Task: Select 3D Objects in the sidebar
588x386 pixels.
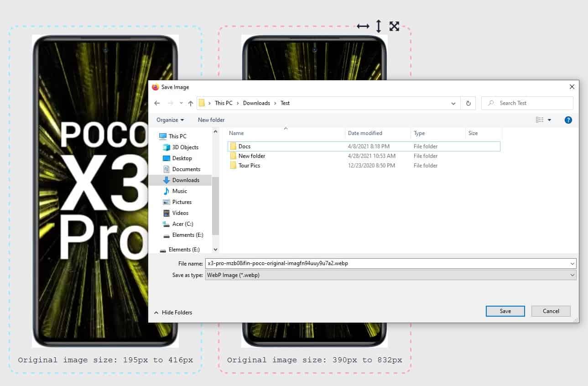Action: tap(185, 147)
